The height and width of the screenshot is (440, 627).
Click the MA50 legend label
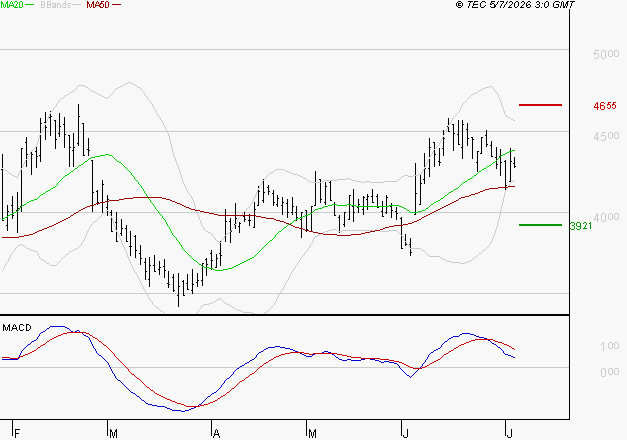pos(98,5)
